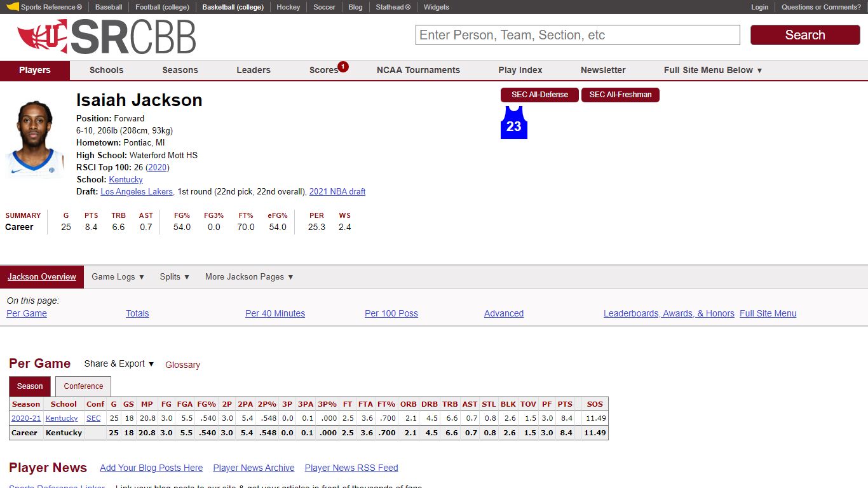Click the SEC All-Defense badge
The width and height of the screenshot is (868, 488).
click(539, 95)
